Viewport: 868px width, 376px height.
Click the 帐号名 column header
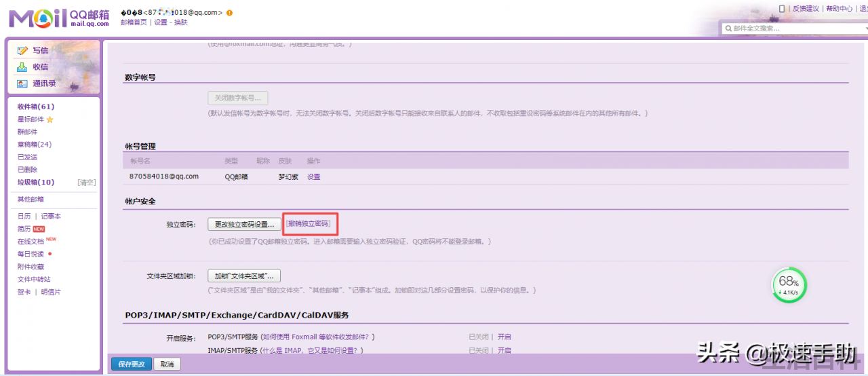click(x=140, y=161)
